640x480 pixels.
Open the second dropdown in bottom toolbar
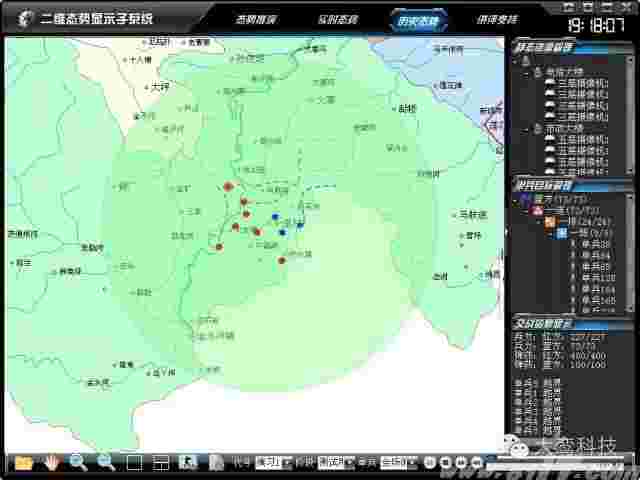coord(334,463)
